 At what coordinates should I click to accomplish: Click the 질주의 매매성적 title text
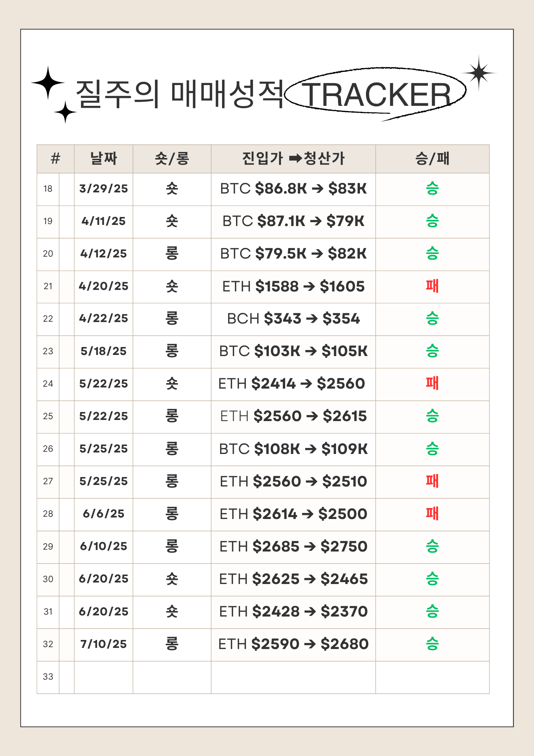[x=180, y=94]
